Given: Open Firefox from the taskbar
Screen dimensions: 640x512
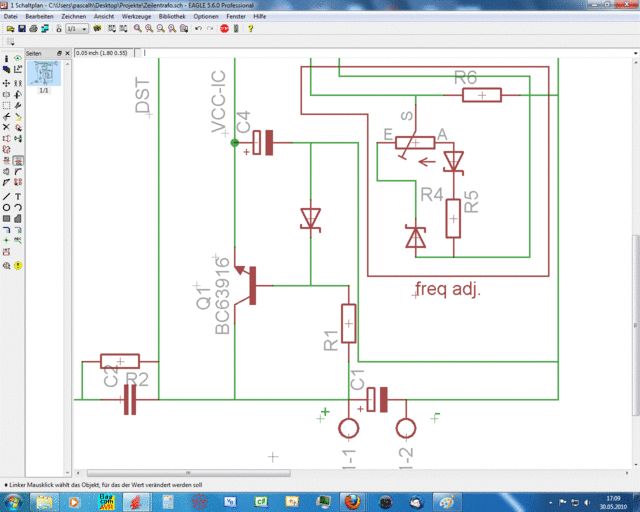Looking at the screenshot, I should click(352, 502).
